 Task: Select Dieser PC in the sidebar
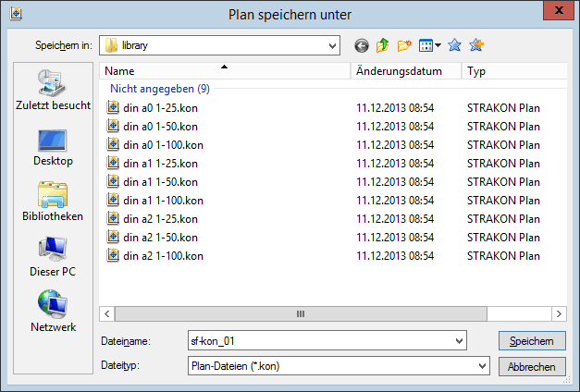[x=53, y=257]
